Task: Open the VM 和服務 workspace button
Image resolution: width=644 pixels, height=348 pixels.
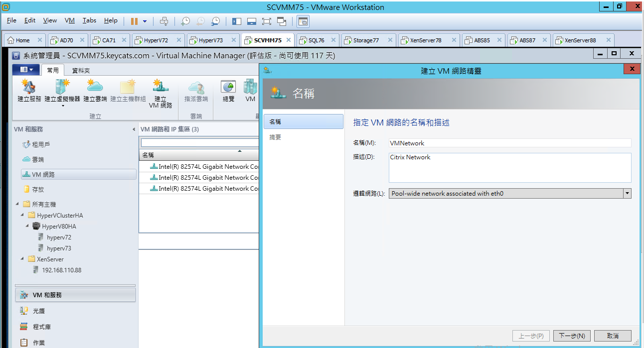Action: [75, 295]
